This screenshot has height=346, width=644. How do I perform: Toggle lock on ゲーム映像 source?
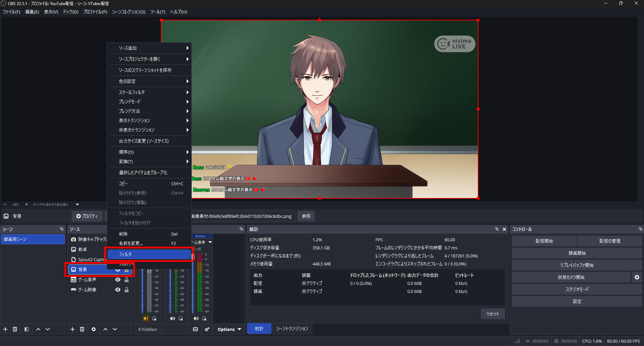coord(127,290)
